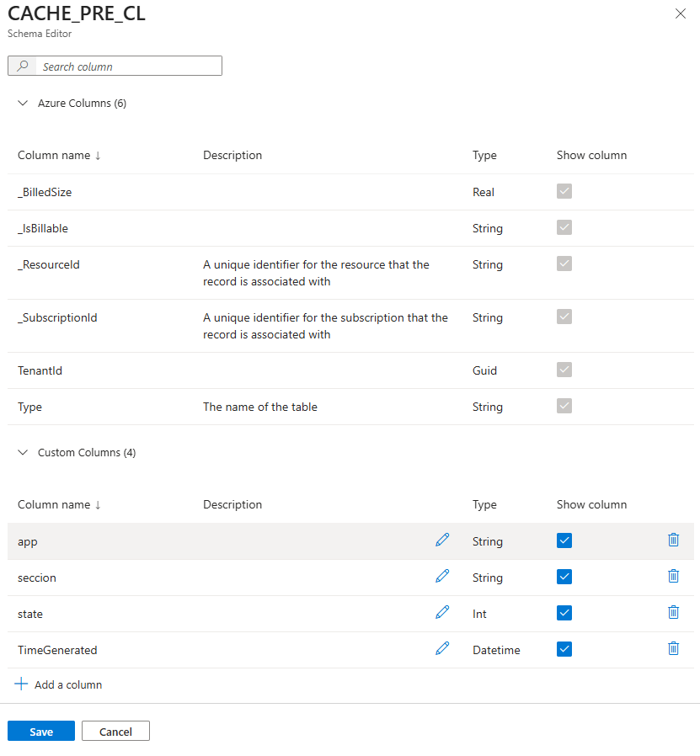The height and width of the screenshot is (756, 700).
Task: Edit the seccion column with pencil icon
Action: (442, 576)
